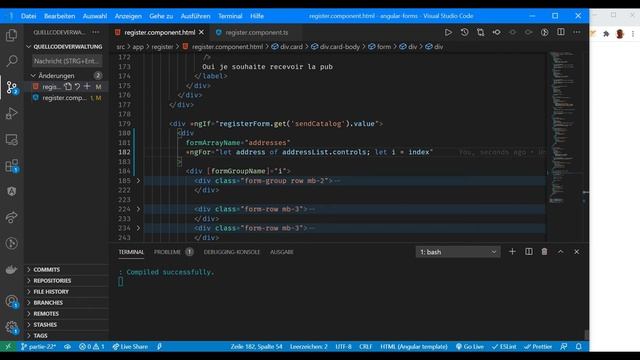Change language mode HTML (Angular template)

click(x=414, y=347)
